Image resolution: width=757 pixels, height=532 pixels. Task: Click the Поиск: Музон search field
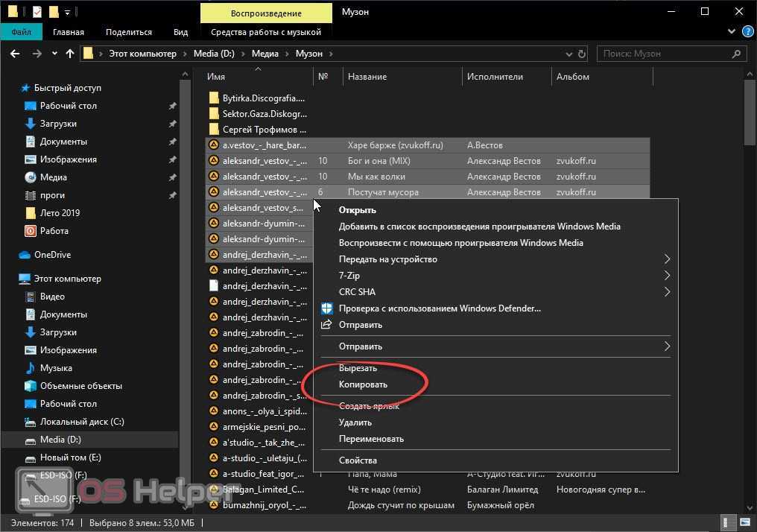point(663,54)
